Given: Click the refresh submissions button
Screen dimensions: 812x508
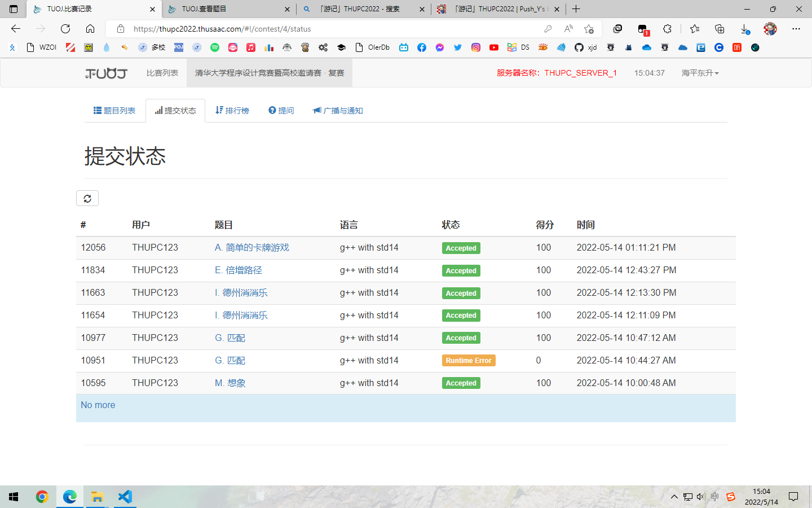Looking at the screenshot, I should (x=87, y=198).
